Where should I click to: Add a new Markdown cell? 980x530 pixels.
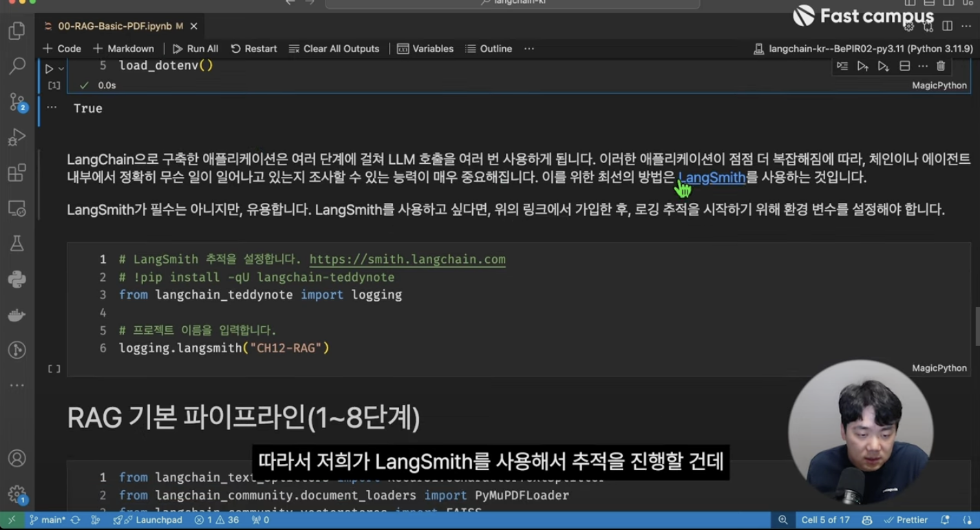[x=123, y=49]
